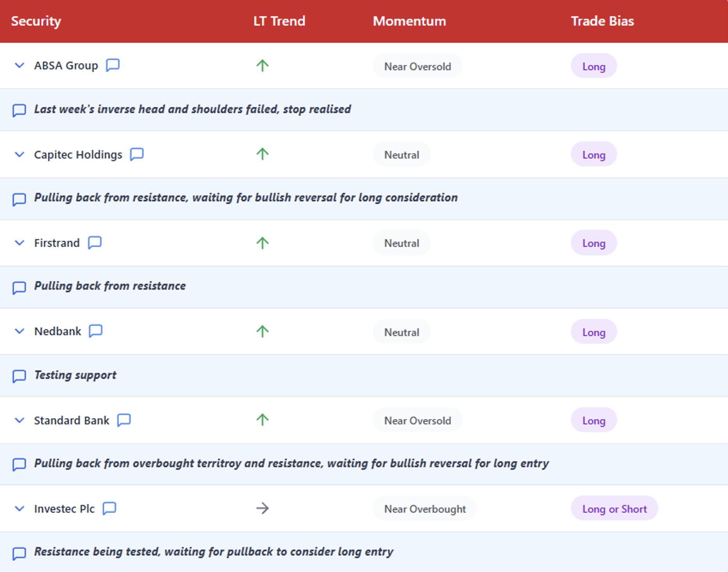
Task: Select the 'Nedbank' security name
Action: tap(57, 331)
